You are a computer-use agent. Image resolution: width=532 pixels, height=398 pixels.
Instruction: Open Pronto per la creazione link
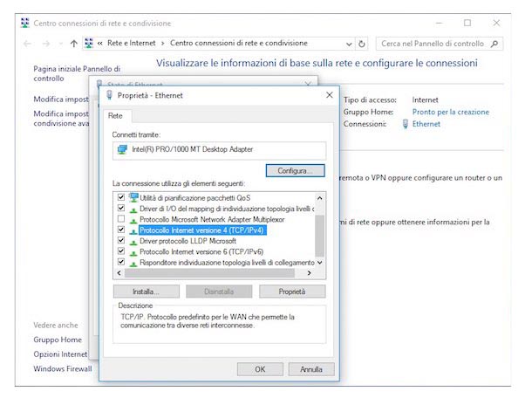451,112
